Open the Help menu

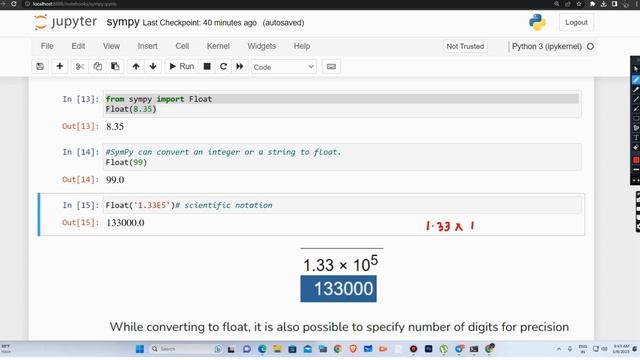click(302, 46)
